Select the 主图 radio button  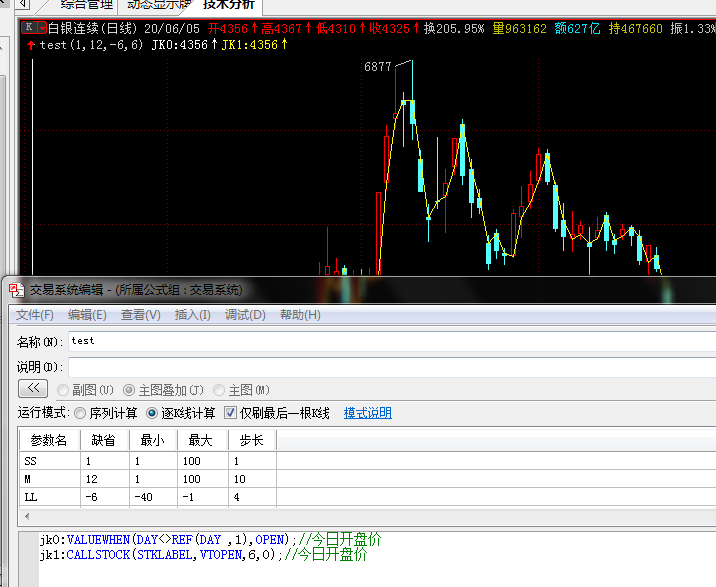click(219, 390)
